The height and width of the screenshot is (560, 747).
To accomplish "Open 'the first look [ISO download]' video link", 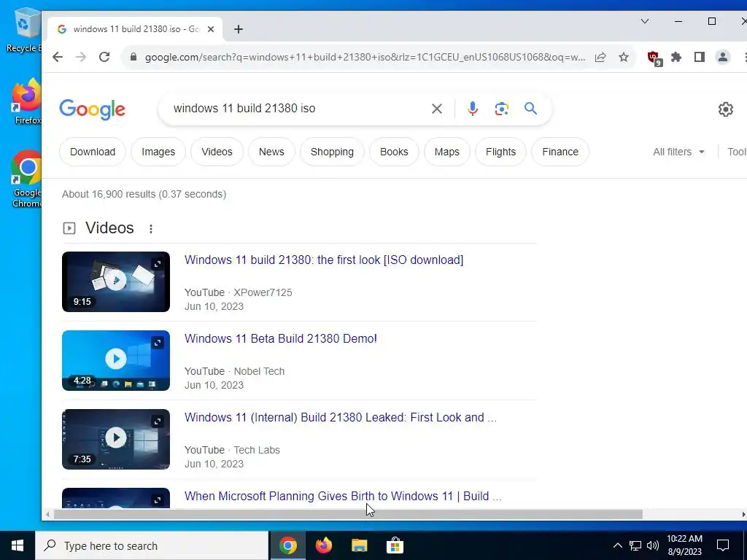I will tap(324, 260).
